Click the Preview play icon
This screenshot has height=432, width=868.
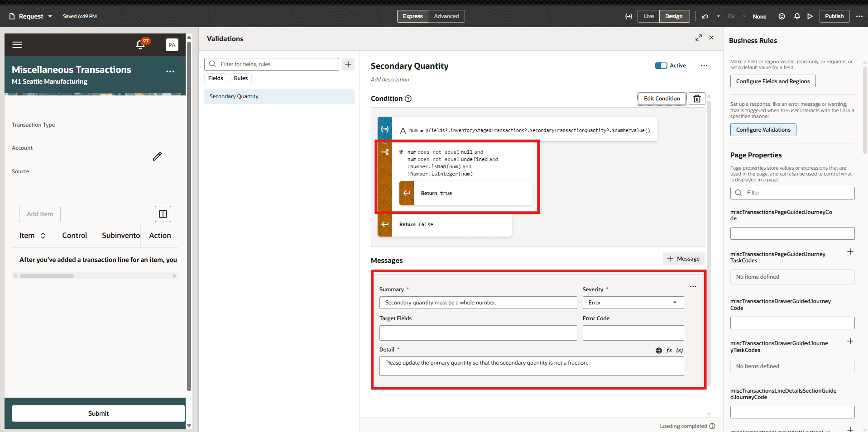click(x=810, y=16)
